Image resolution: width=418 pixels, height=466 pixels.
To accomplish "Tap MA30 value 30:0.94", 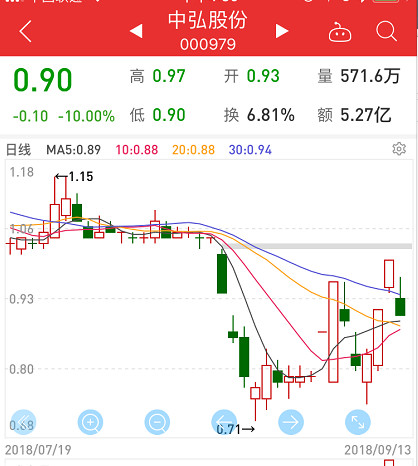I will click(250, 150).
